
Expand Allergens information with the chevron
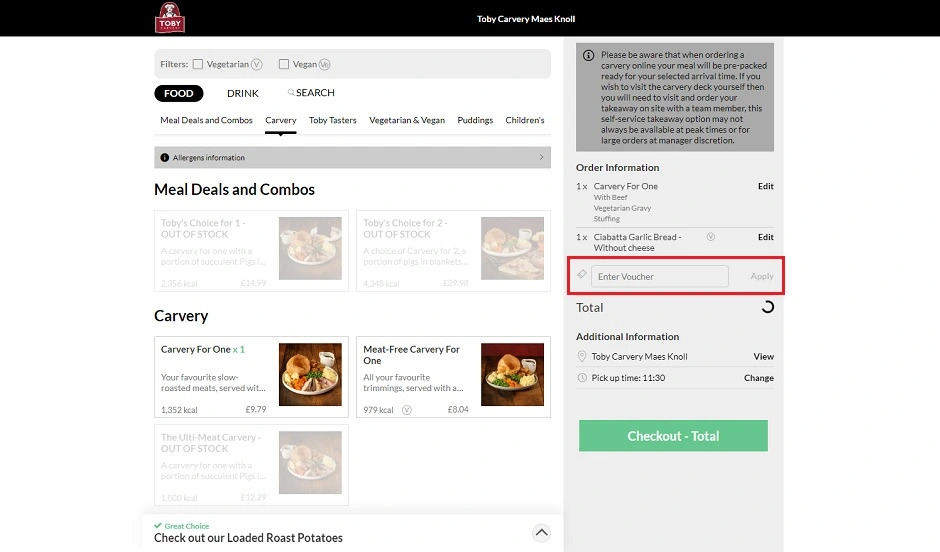click(x=541, y=157)
